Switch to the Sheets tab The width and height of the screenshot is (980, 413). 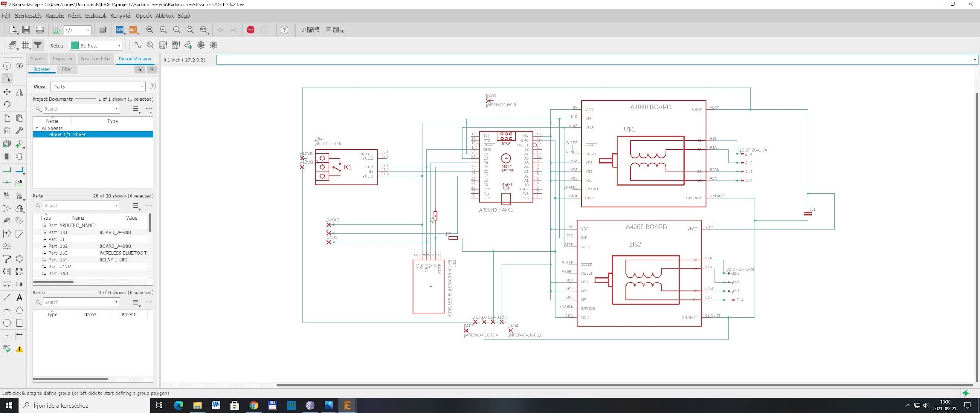pyautogui.click(x=37, y=59)
